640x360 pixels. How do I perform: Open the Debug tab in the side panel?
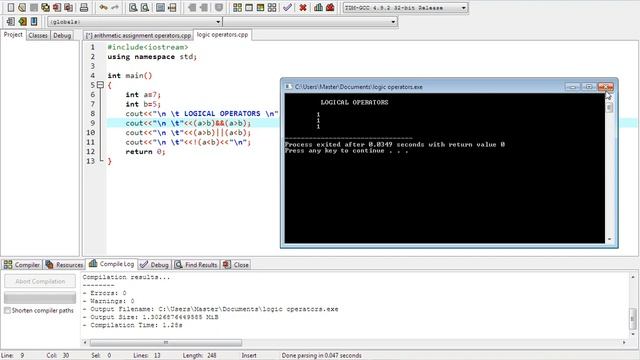tap(62, 36)
